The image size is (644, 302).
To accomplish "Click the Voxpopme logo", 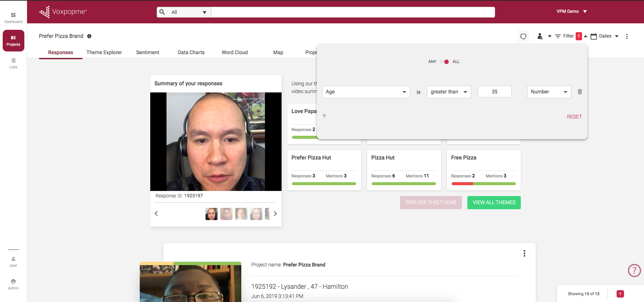I will click(63, 12).
